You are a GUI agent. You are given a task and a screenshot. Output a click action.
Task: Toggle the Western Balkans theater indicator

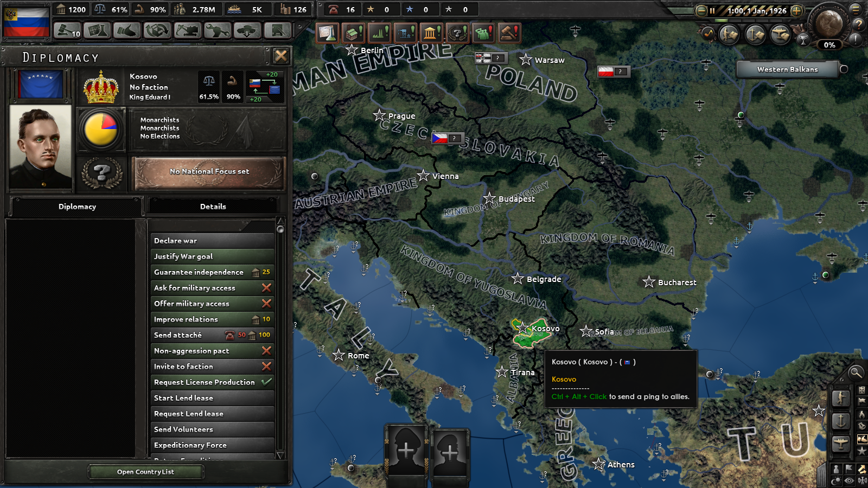(844, 69)
